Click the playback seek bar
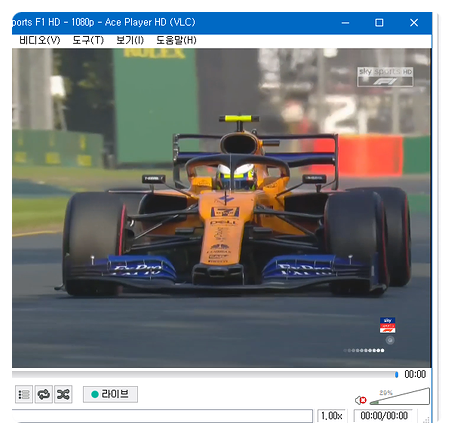This screenshot has height=435, width=454. [x=205, y=375]
